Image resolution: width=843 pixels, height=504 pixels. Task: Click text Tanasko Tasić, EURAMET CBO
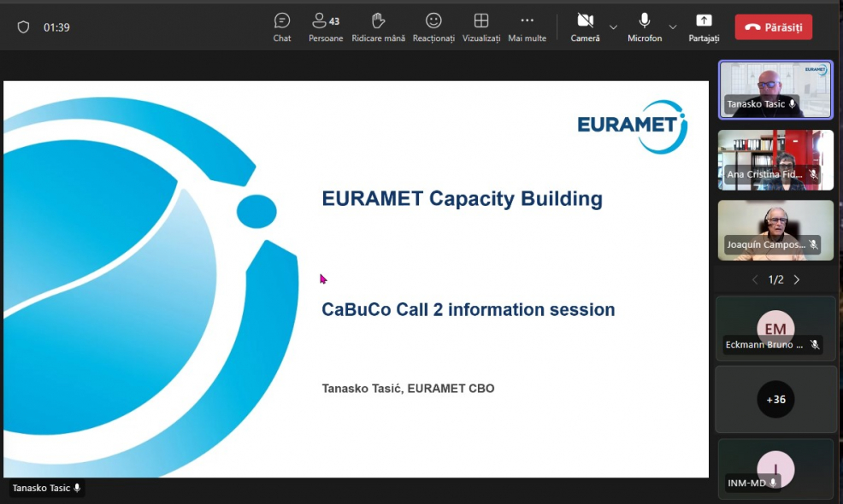408,389
